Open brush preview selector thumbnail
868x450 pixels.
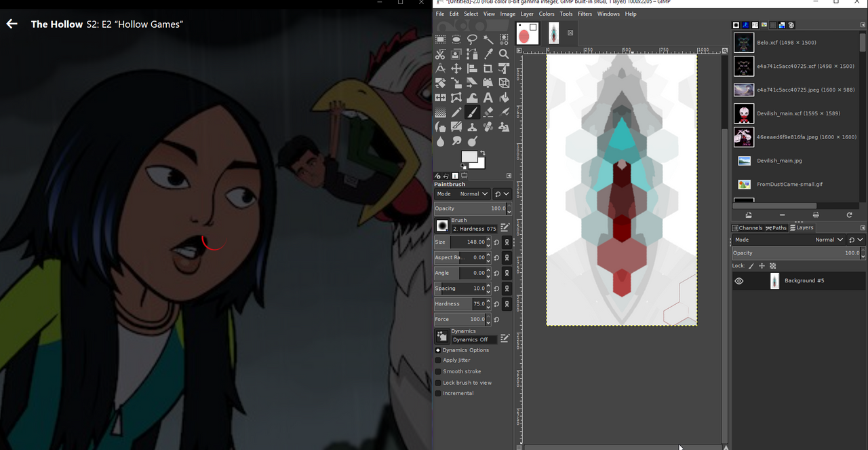click(x=442, y=225)
